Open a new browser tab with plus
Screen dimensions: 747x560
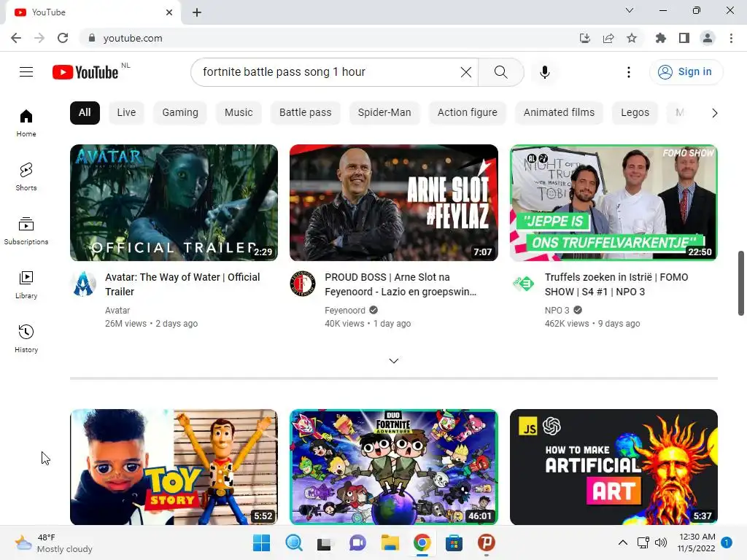click(x=197, y=12)
